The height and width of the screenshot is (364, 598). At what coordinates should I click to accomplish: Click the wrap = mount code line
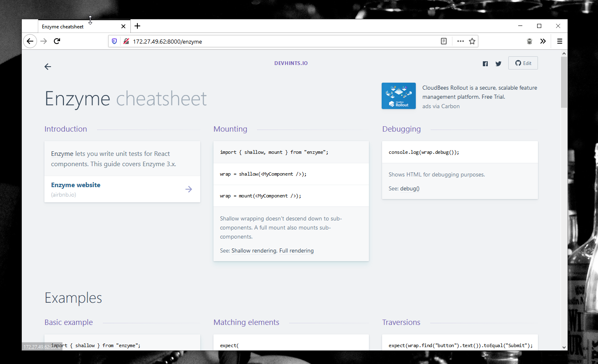260,196
